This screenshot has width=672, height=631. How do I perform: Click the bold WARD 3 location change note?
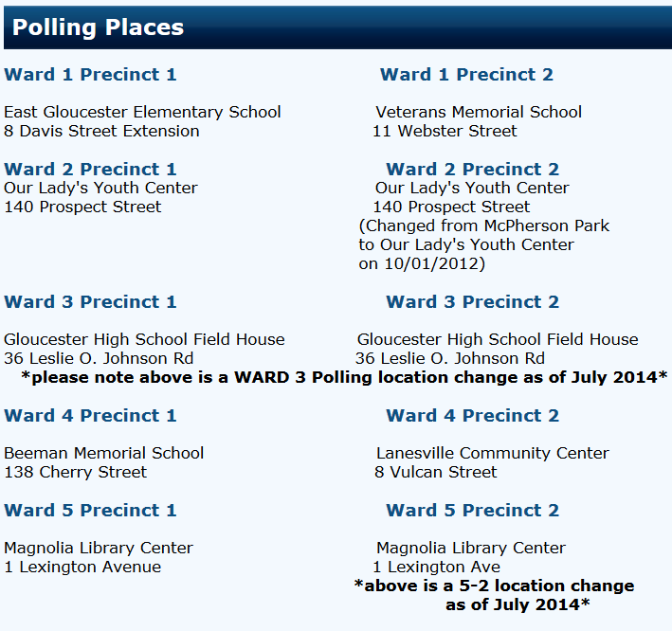343,377
